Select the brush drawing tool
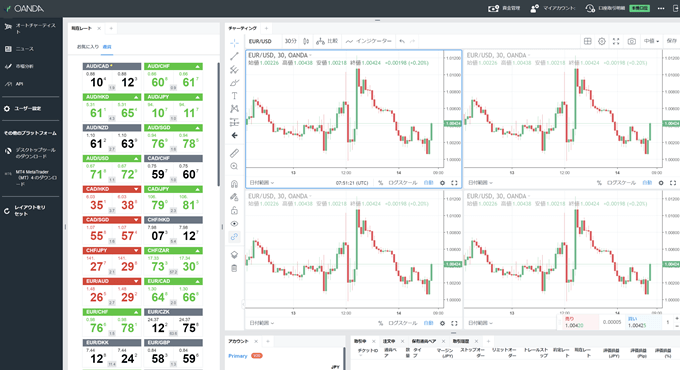Screen dimensions: 680x370 tap(234, 82)
